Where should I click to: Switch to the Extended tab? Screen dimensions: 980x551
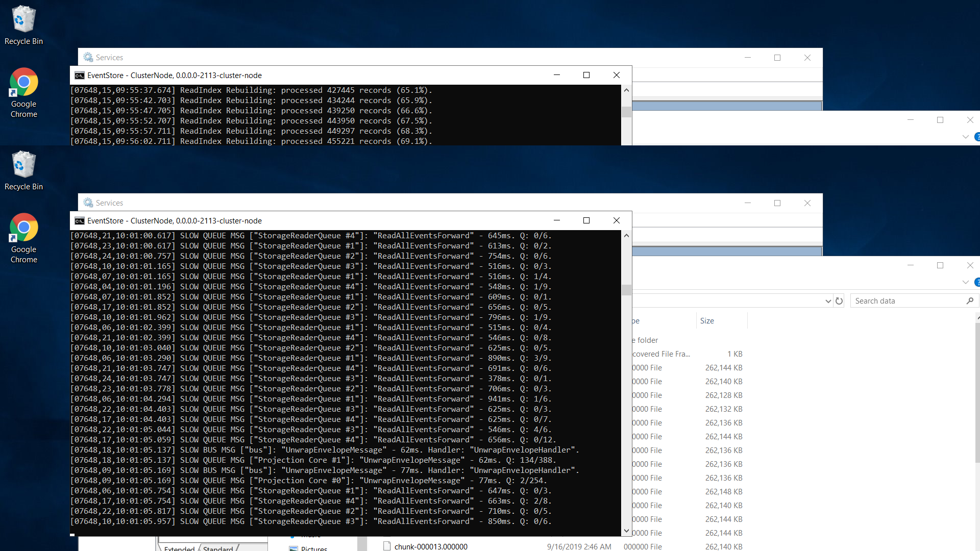click(179, 548)
